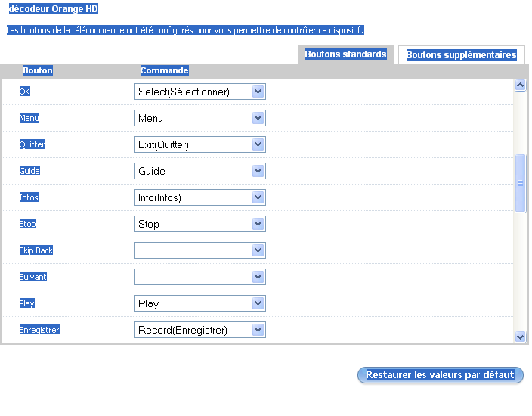Select the Boutons standards tab

point(345,54)
